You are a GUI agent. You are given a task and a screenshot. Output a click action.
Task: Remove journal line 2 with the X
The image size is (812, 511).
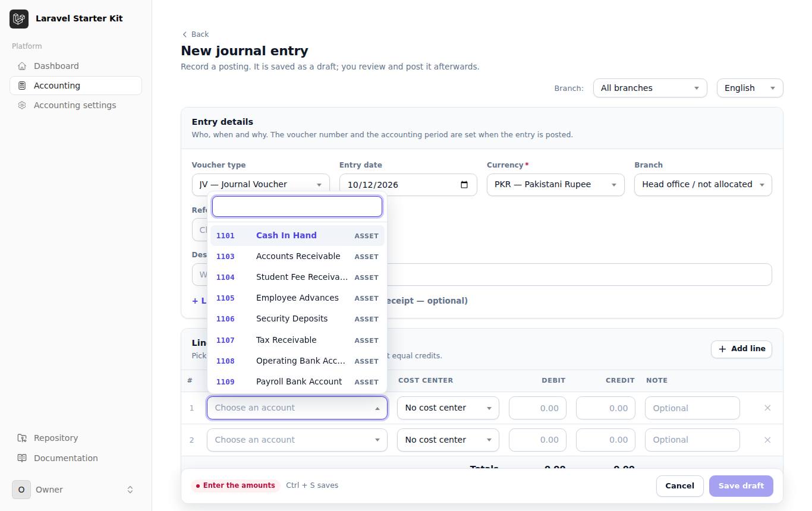click(x=767, y=440)
